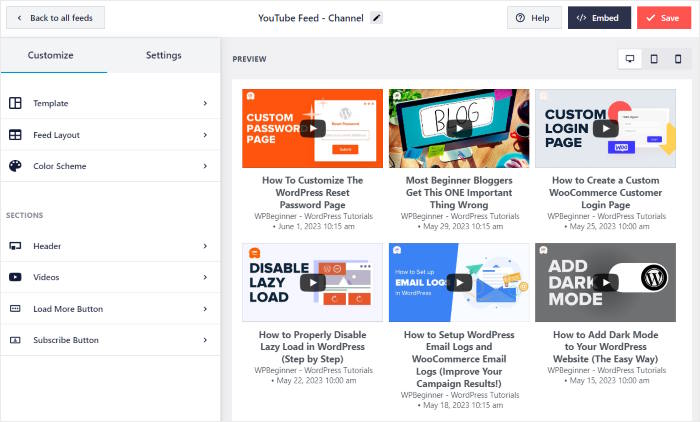
Task: Play the Add Dark Mode video
Action: coord(605,283)
